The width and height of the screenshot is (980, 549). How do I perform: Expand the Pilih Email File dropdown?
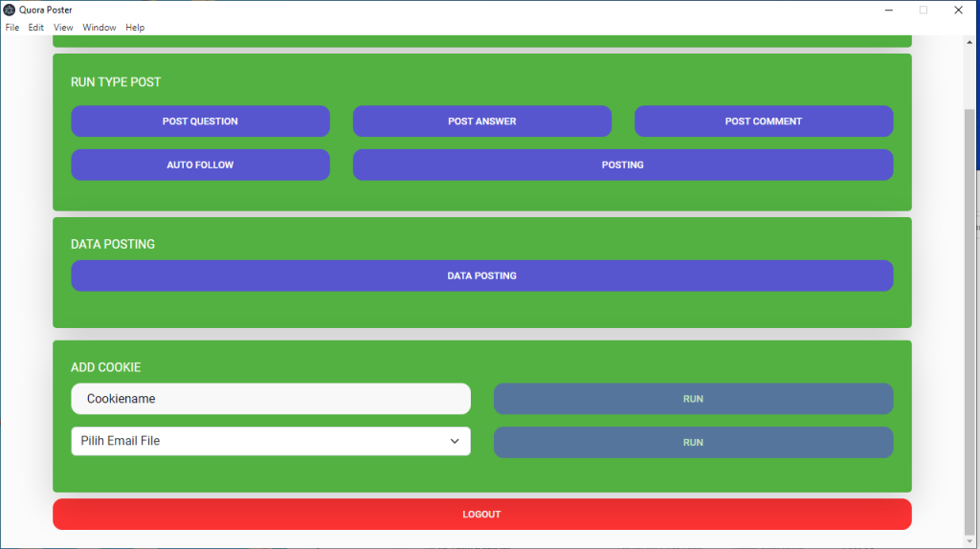coord(271,441)
